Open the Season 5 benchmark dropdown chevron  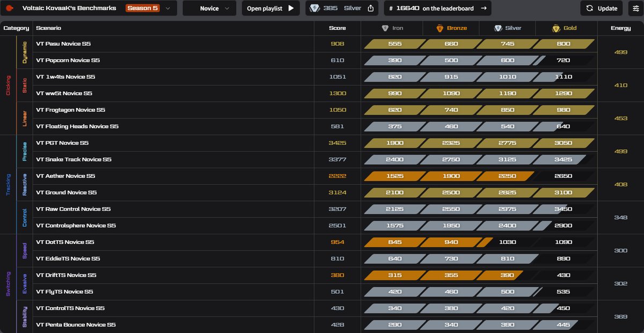pyautogui.click(x=168, y=8)
